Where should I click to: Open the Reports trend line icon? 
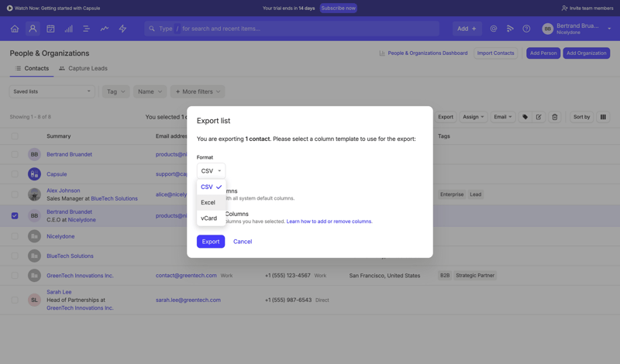[105, 29]
